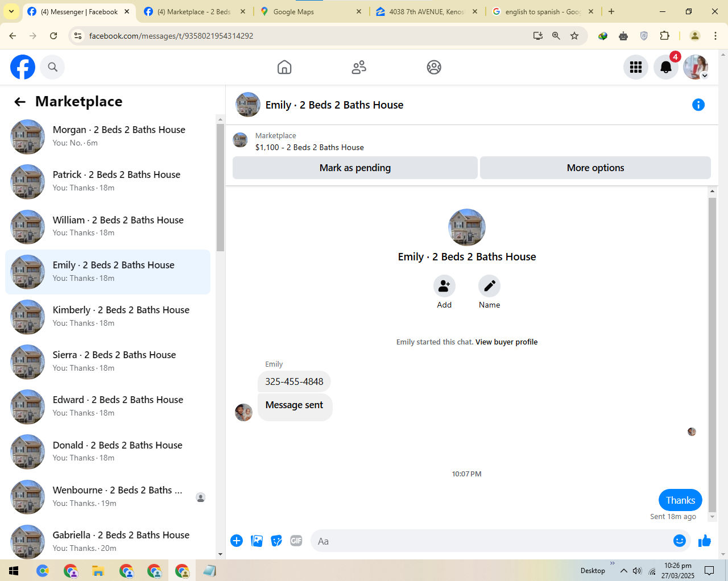Attach a photo using the image icon
The width and height of the screenshot is (728, 581).
click(257, 541)
